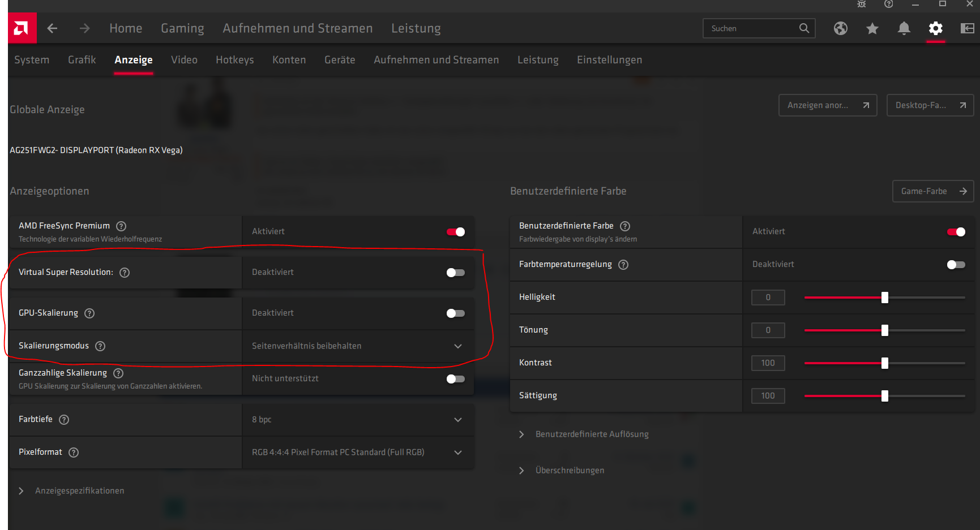Image resolution: width=980 pixels, height=530 pixels.
Task: Open the Gaming menu
Action: [x=182, y=28]
